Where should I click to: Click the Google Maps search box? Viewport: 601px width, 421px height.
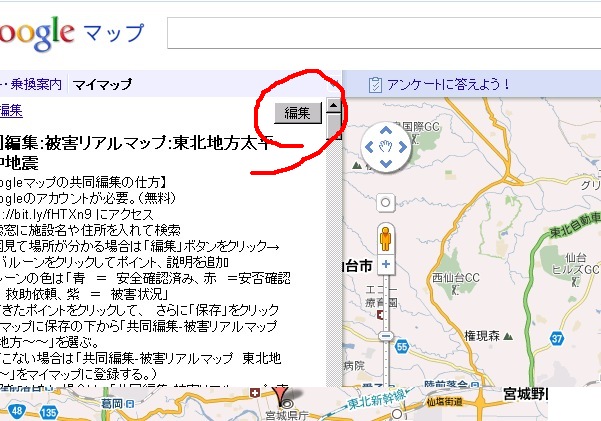click(384, 33)
